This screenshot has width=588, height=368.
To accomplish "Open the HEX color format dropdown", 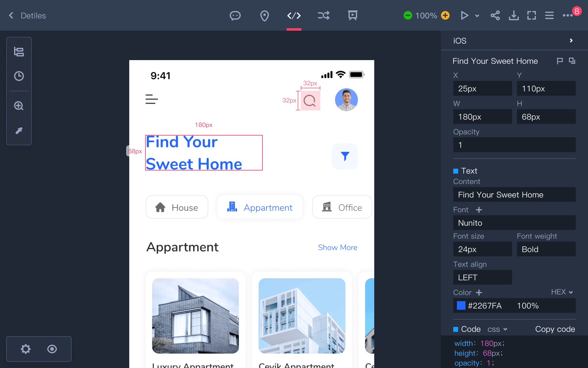I will pyautogui.click(x=562, y=292).
